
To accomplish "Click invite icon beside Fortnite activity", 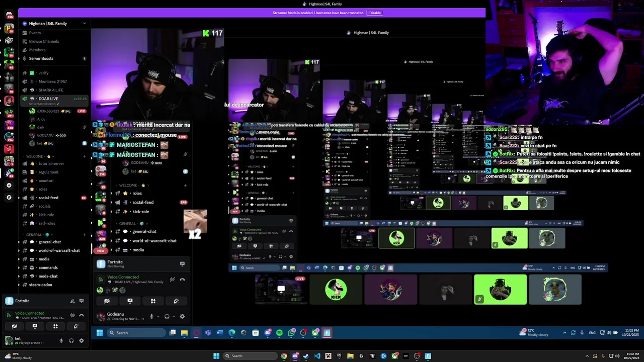I will click(72, 301).
